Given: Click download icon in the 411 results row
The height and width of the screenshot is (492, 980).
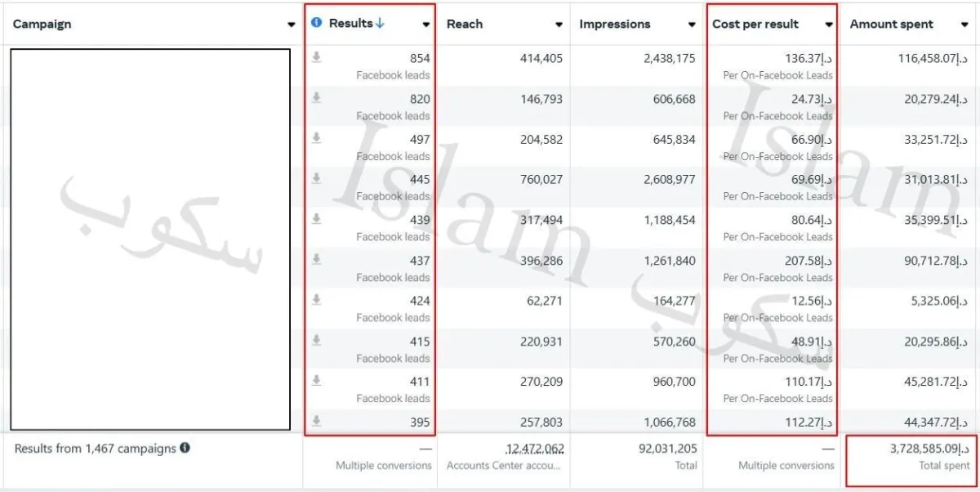Looking at the screenshot, I should [x=316, y=381].
